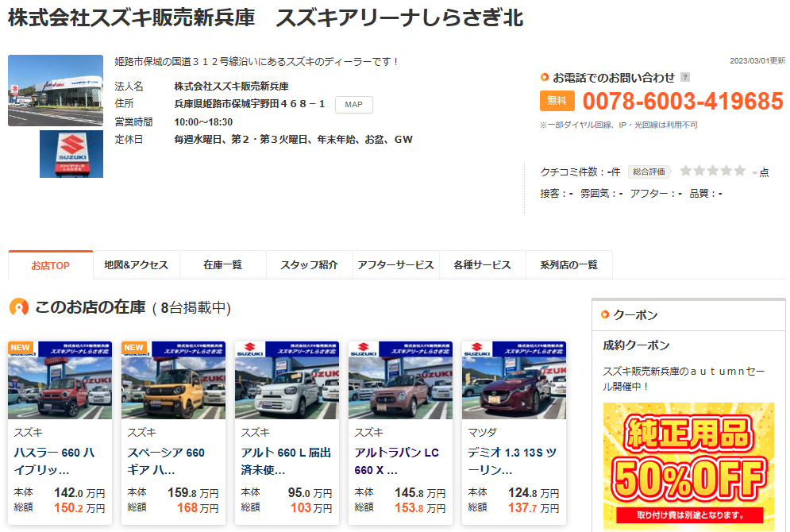Open the アルト 660 L 届出済未使… listing
Viewport: 790px width, 532px height.
click(x=286, y=461)
